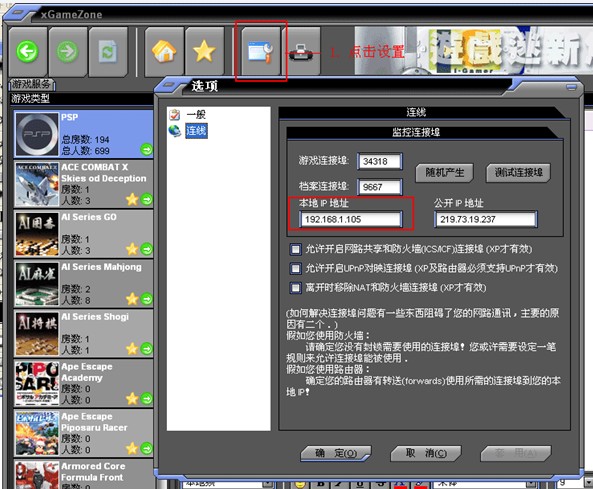Enter AI Series GO via green arrow

pos(146,249)
